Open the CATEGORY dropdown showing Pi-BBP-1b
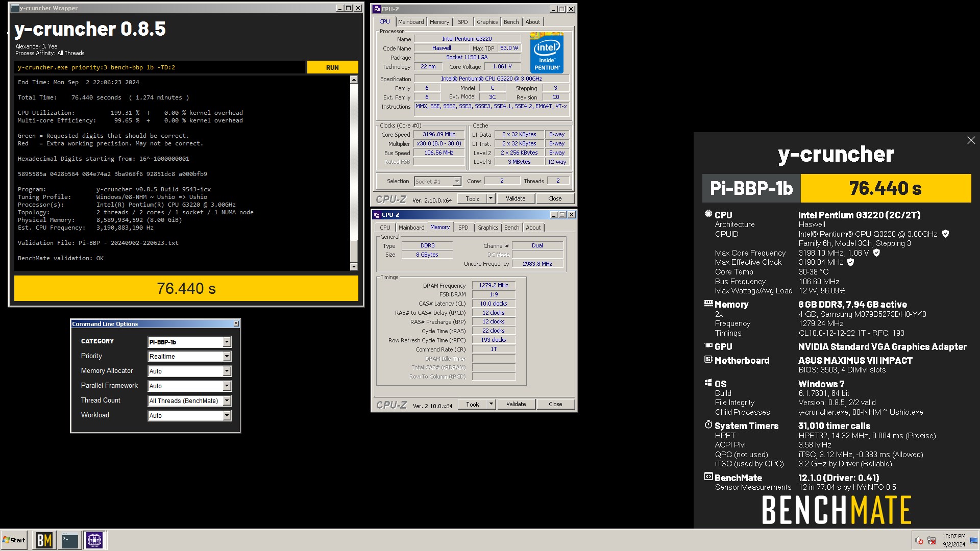 click(x=227, y=342)
